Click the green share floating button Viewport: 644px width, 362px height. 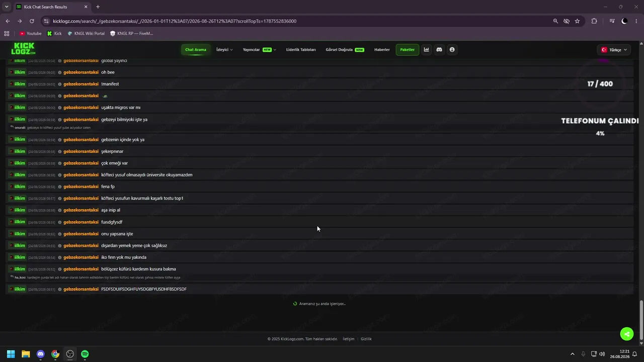(x=626, y=334)
